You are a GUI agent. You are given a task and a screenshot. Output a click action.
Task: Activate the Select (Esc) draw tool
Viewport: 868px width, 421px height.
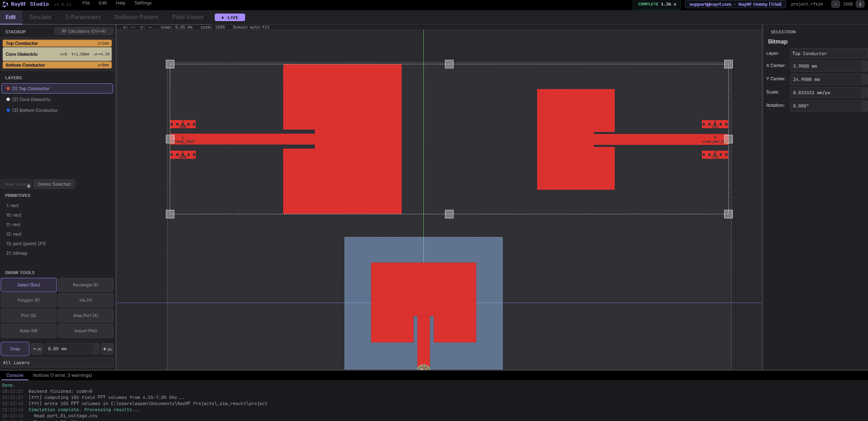click(29, 285)
